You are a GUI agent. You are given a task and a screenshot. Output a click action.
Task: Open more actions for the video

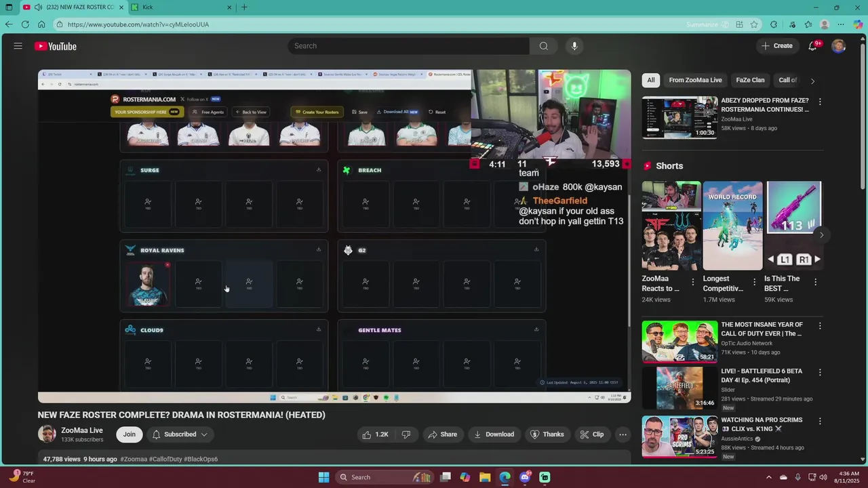pyautogui.click(x=623, y=434)
